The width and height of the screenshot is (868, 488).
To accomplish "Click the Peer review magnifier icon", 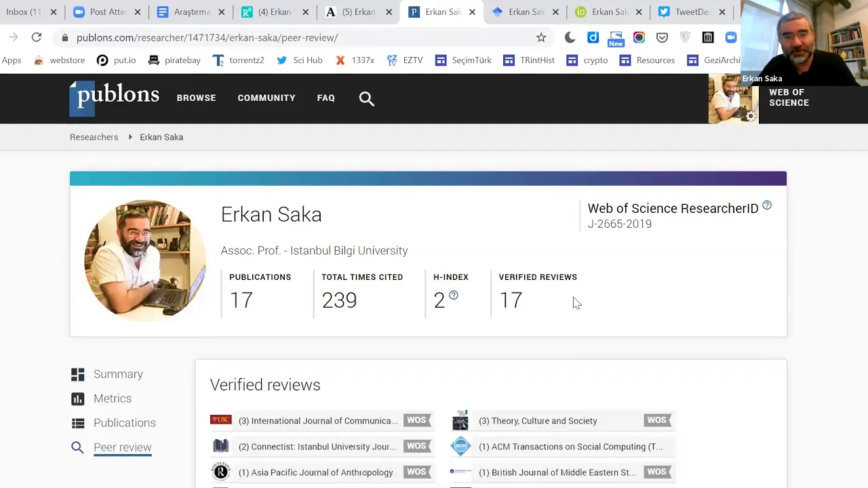I will click(78, 447).
